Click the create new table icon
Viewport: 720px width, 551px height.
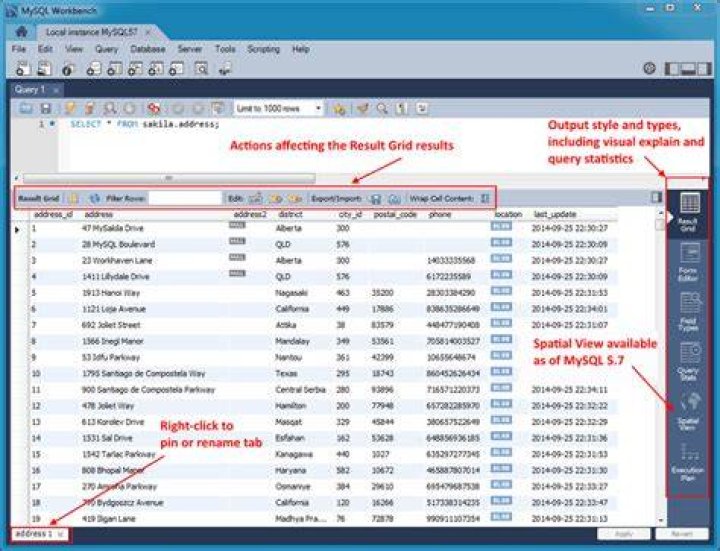(114, 69)
